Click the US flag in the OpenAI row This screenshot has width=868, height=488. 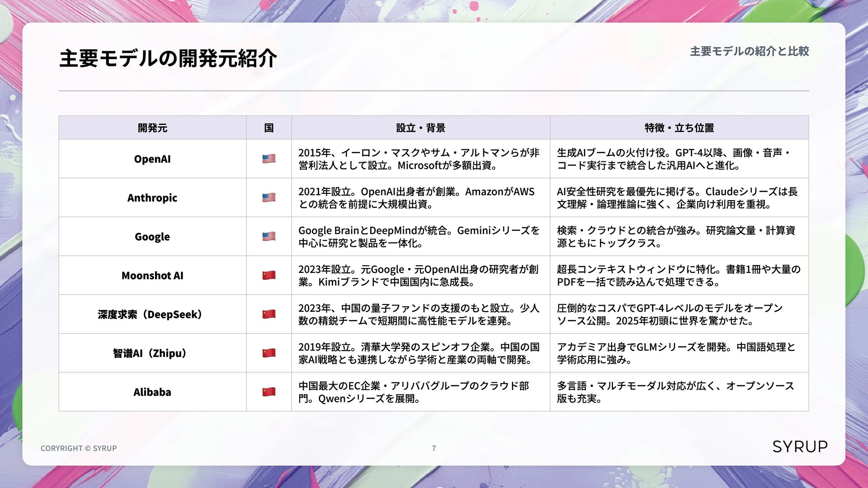click(269, 159)
